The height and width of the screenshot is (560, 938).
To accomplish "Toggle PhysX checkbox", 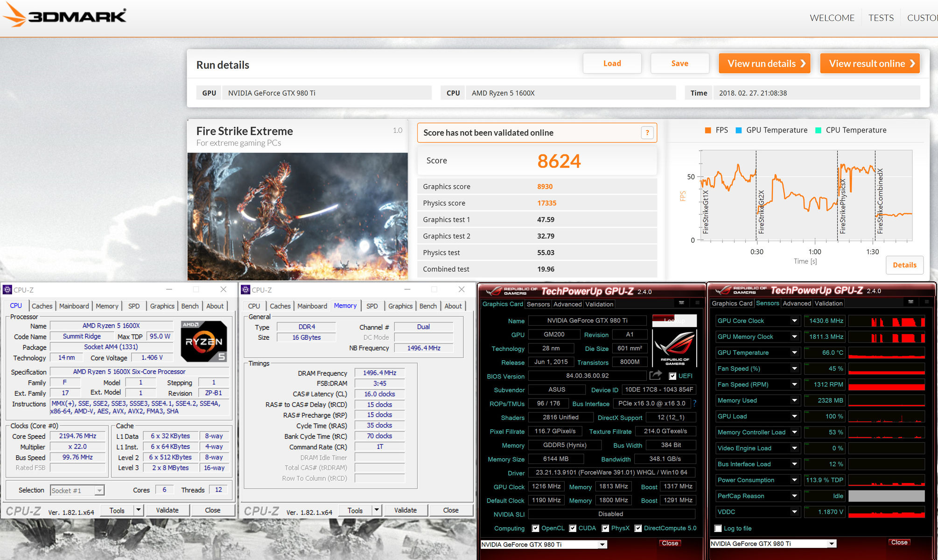I will pos(605,528).
